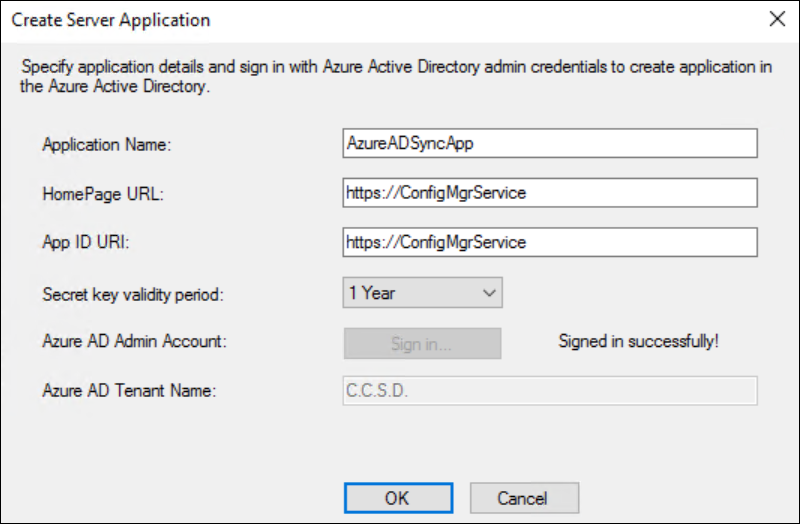Click the 'App ID URI:' label

(x=86, y=242)
